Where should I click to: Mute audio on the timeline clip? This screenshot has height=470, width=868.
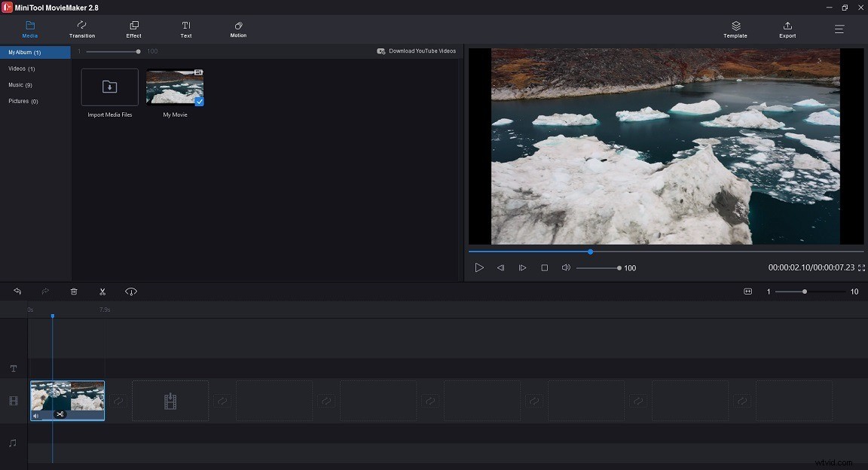[x=35, y=415]
